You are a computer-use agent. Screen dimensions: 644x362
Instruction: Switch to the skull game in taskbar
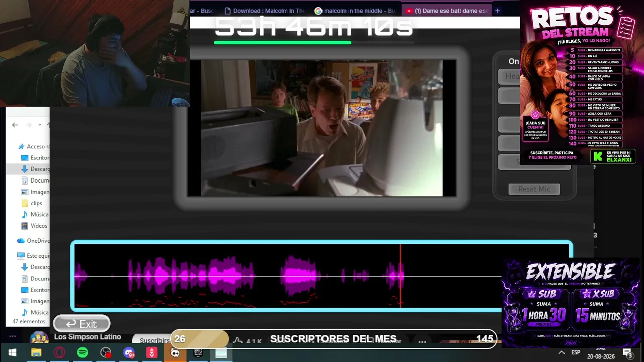(175, 353)
